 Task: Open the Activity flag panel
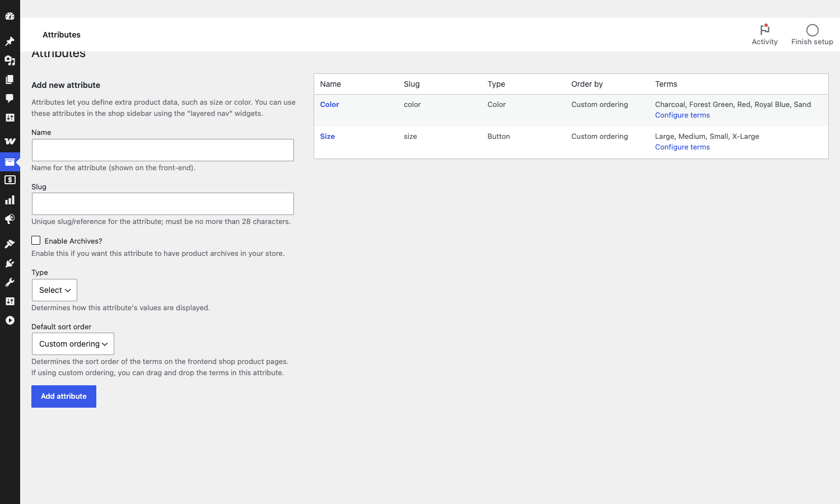pos(764,35)
